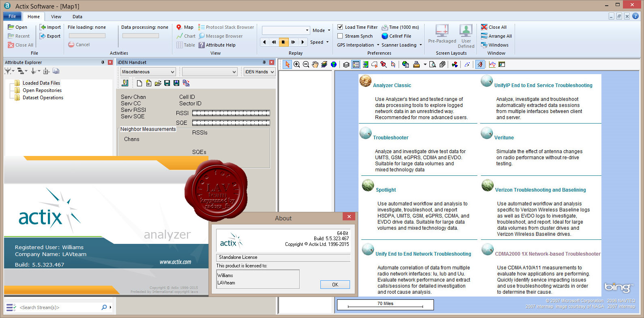This screenshot has width=644, height=318.
Task: Click the RSSI bar indicator
Action: click(231, 113)
